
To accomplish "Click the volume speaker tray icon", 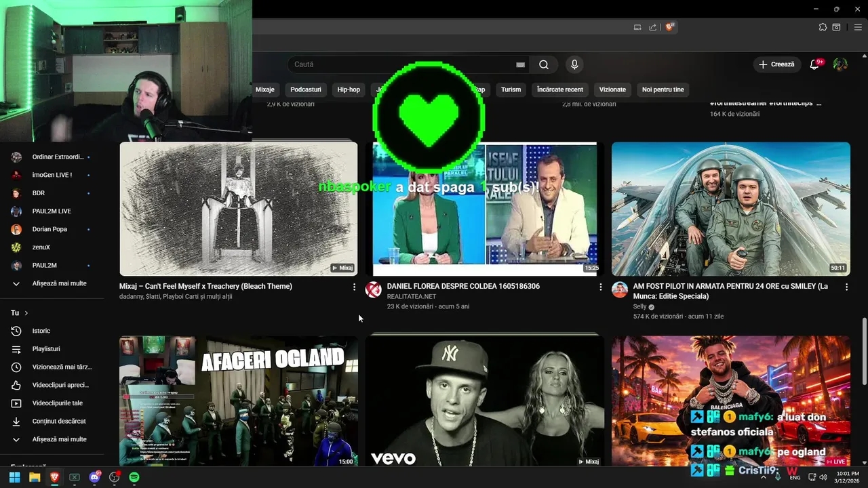I will [x=823, y=477].
